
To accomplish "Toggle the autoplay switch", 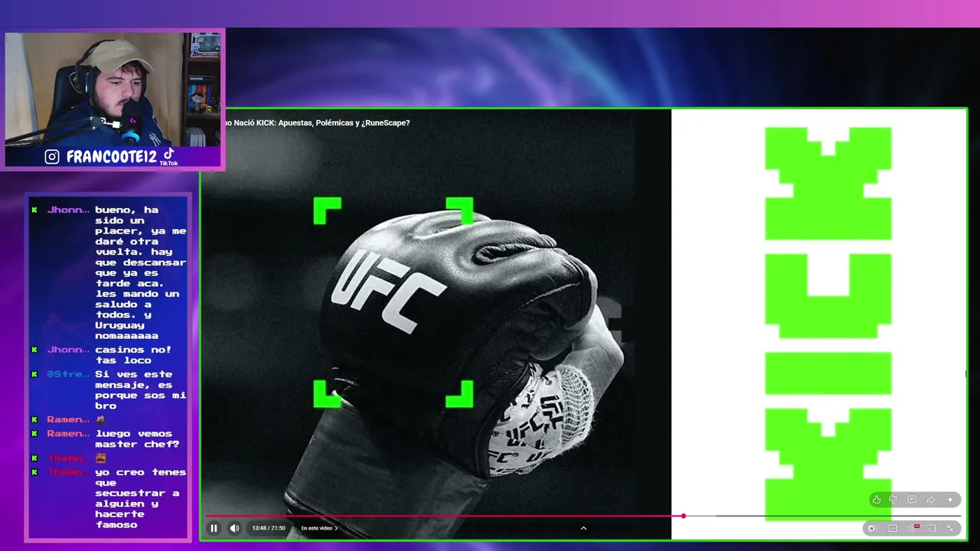I will pyautogui.click(x=873, y=528).
